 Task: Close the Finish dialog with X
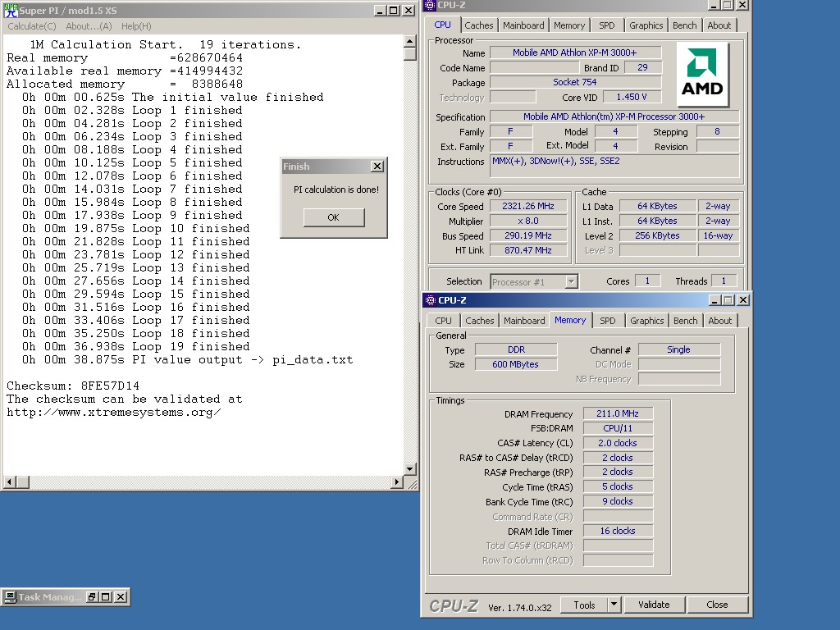click(x=377, y=166)
